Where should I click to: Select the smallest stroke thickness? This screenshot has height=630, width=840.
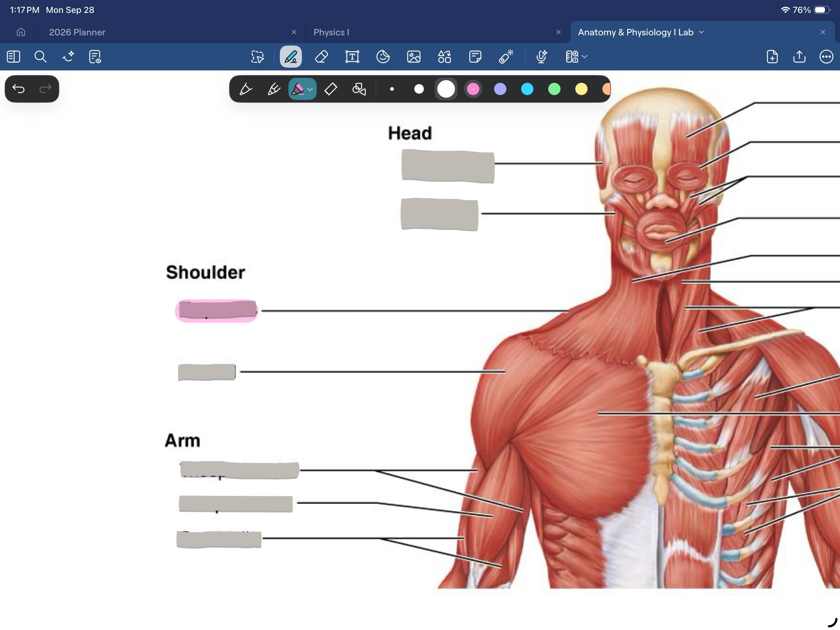[x=392, y=89]
